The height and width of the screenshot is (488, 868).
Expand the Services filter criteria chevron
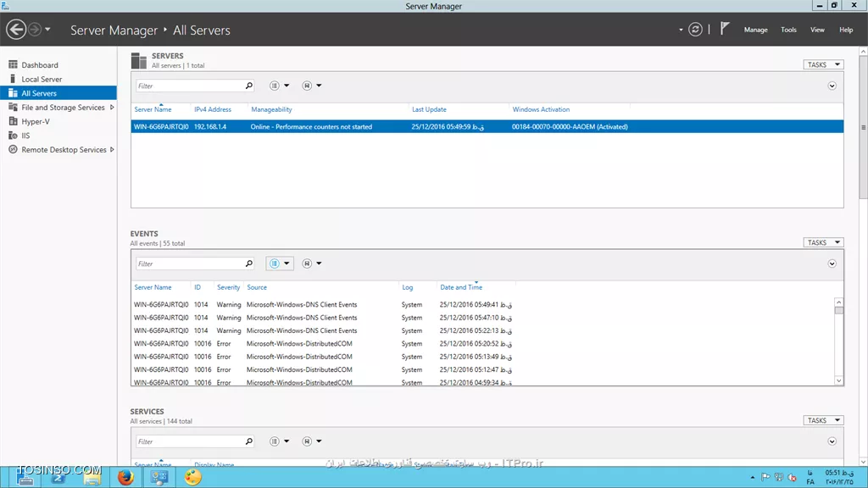click(832, 441)
